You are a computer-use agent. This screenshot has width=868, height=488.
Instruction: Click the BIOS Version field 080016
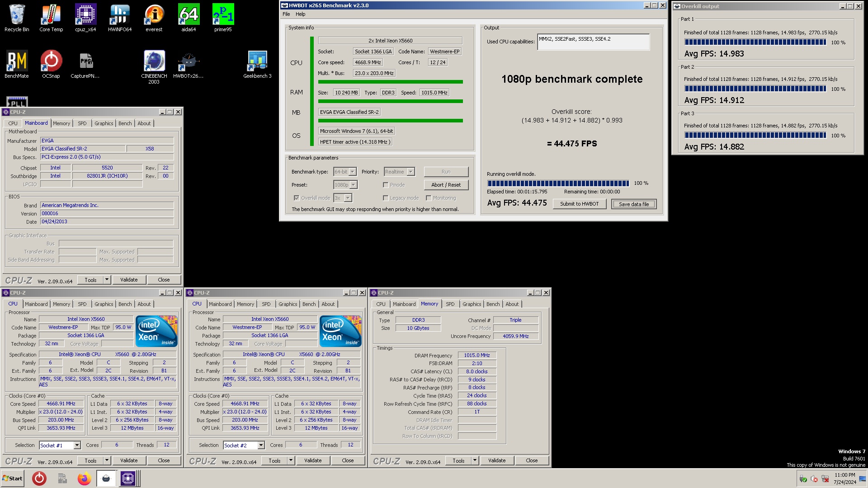click(x=107, y=214)
